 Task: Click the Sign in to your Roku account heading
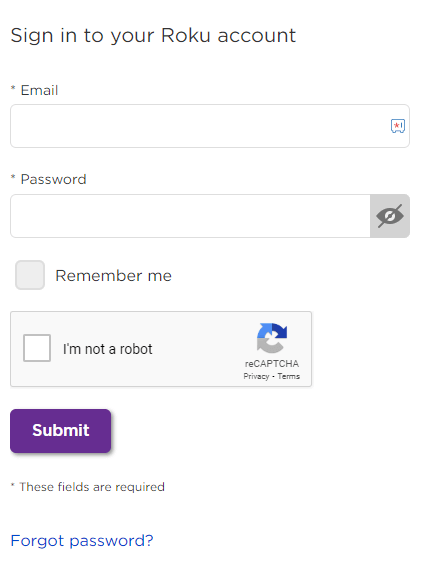pos(153,36)
